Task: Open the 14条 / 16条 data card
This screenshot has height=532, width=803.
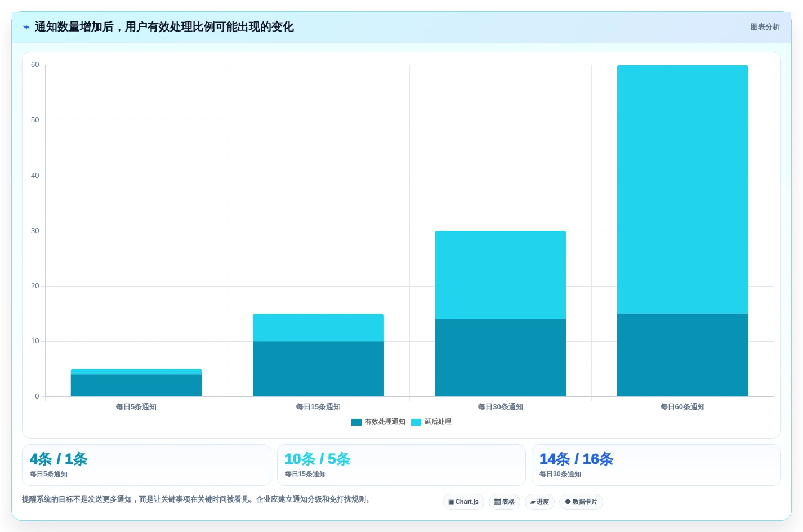Action: (x=656, y=465)
